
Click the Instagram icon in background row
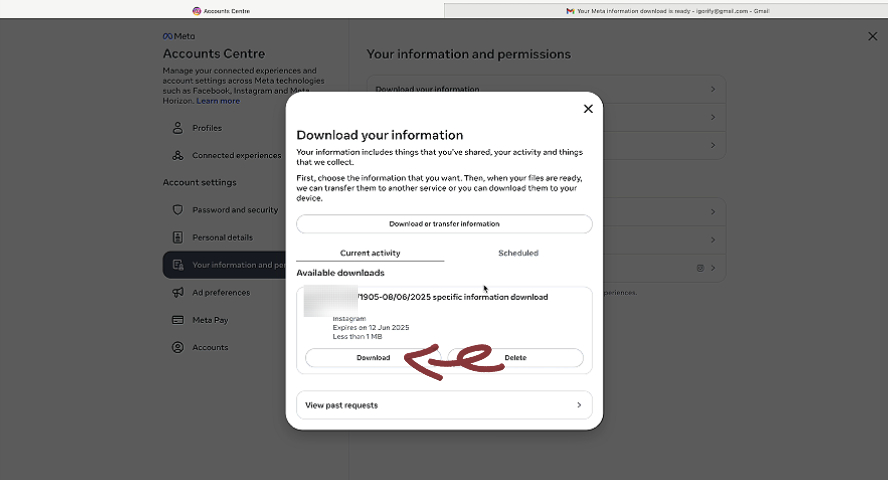click(x=700, y=268)
